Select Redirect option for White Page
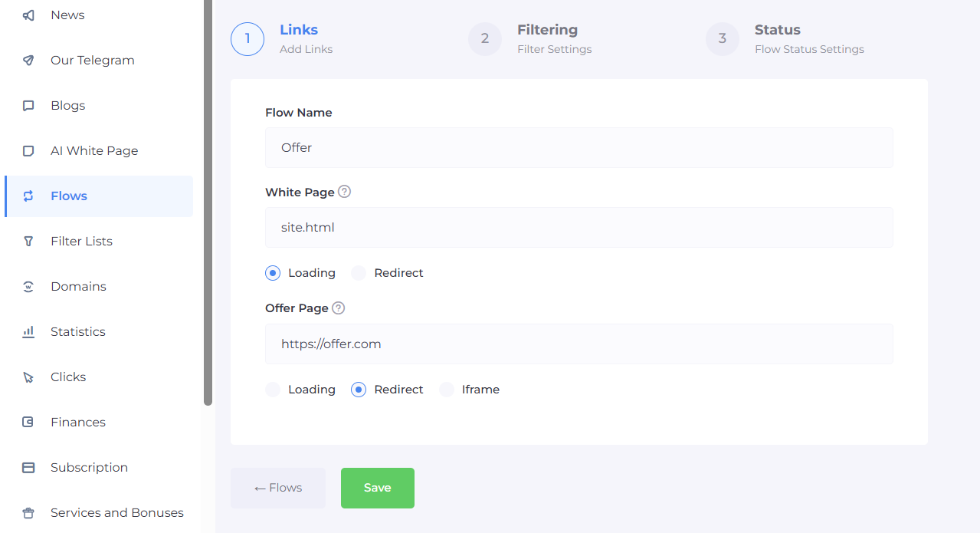Screen dimensions: 980x533 coord(359,273)
